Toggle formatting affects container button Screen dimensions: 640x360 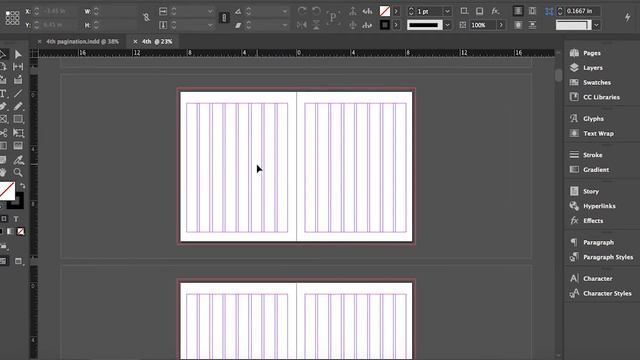[4, 219]
